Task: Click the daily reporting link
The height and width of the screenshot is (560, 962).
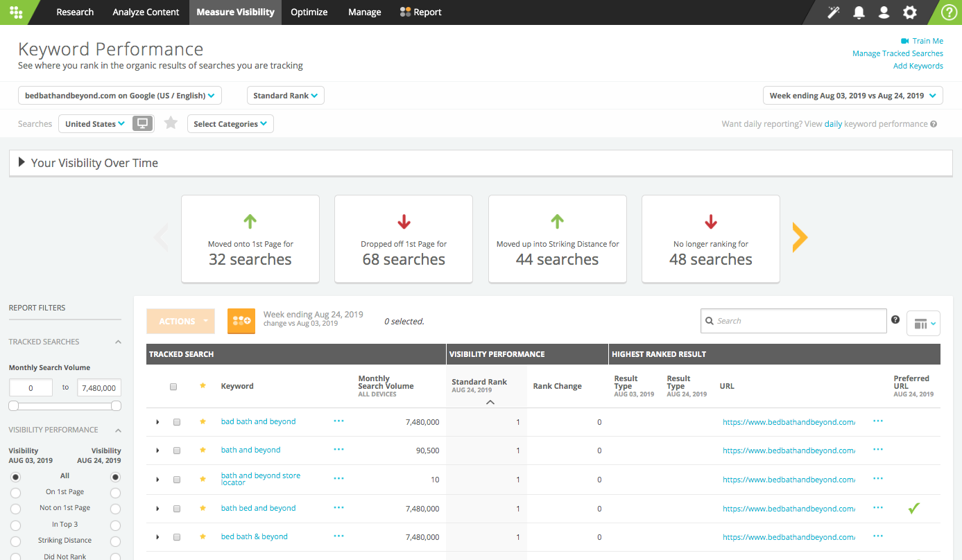Action: [x=833, y=124]
